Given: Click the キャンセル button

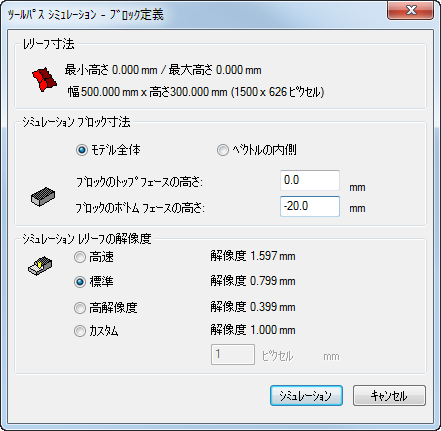Looking at the screenshot, I should 389,396.
